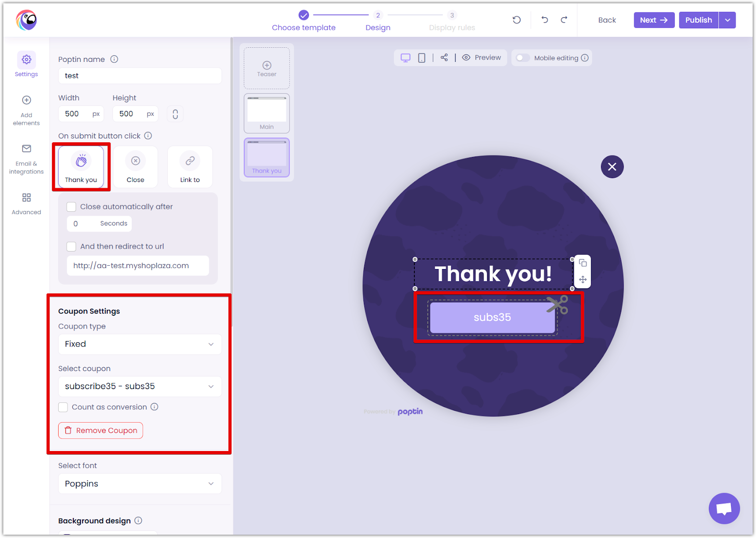Expand the Coupon type dropdown
This screenshot has width=756, height=538.
click(x=140, y=344)
